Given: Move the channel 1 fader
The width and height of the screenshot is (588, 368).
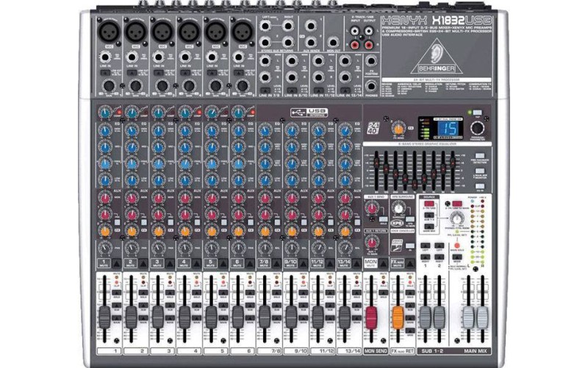Looking at the screenshot, I should point(104,317).
